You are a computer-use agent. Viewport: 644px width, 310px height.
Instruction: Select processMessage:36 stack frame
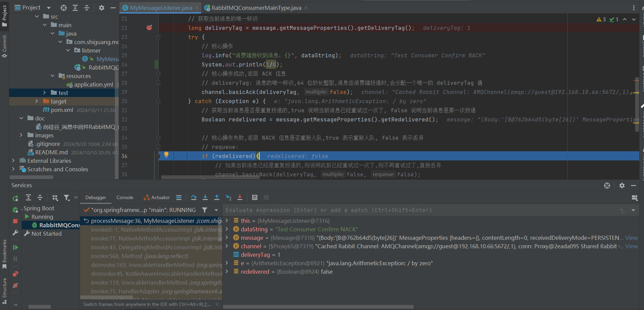151,221
